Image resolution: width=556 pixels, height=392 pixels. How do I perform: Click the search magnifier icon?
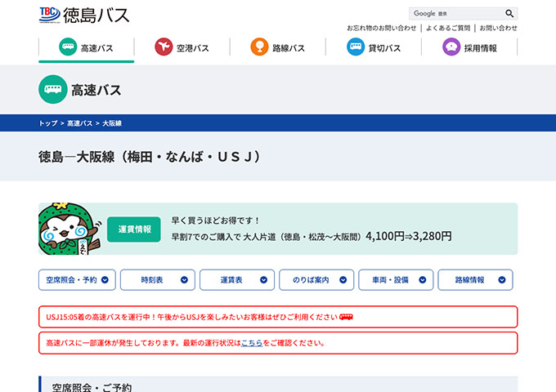point(509,13)
